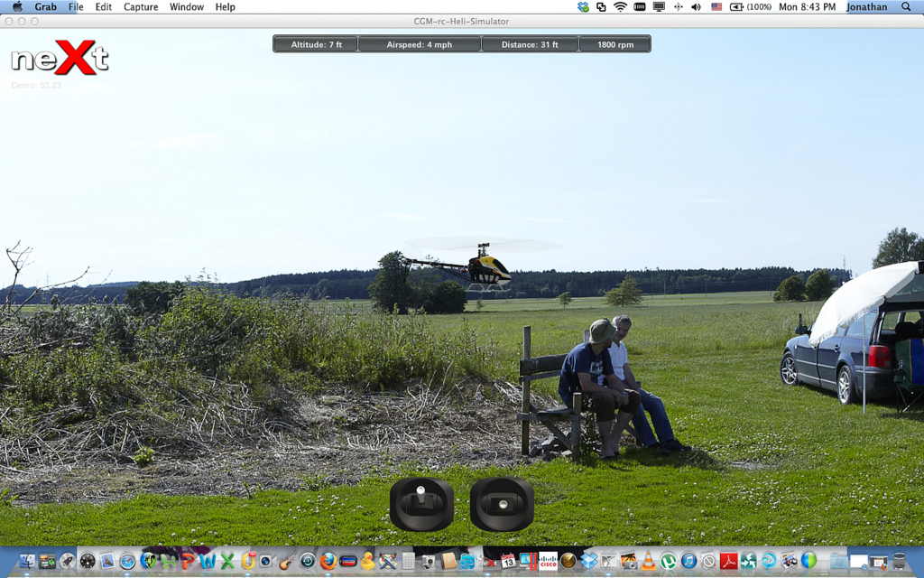The height and width of the screenshot is (578, 924).
Task: Open the Apple menu
Action: (16, 6)
